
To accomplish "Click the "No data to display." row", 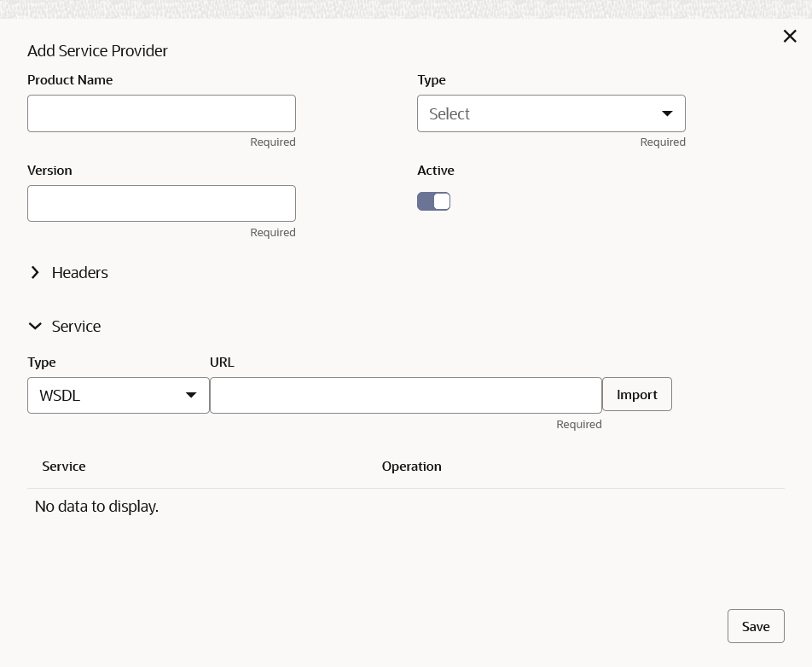I will point(97,507).
